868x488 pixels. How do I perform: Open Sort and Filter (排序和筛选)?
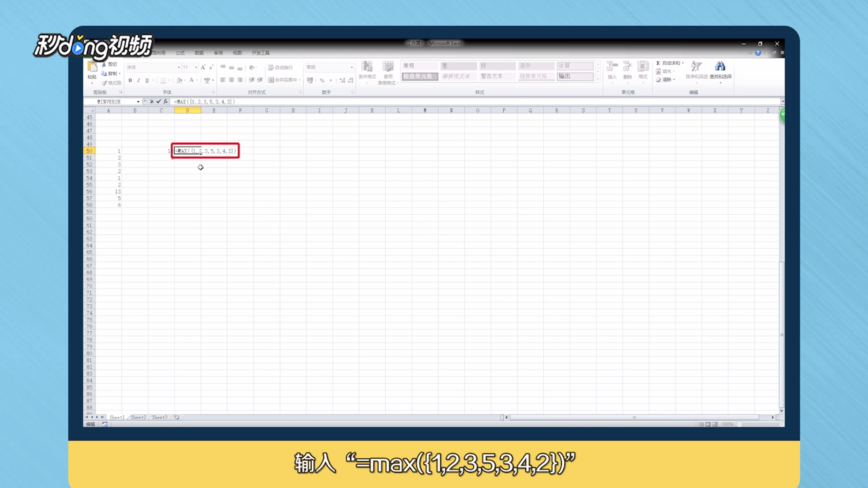[696, 71]
